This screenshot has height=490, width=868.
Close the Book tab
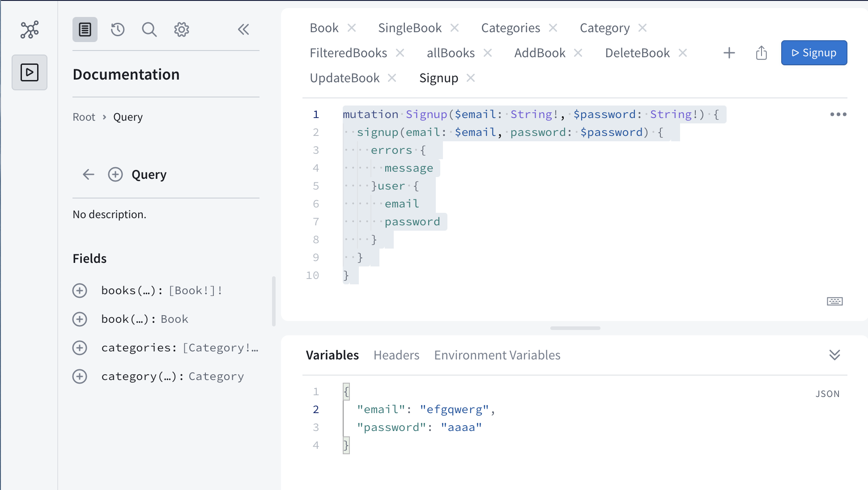pyautogui.click(x=352, y=28)
